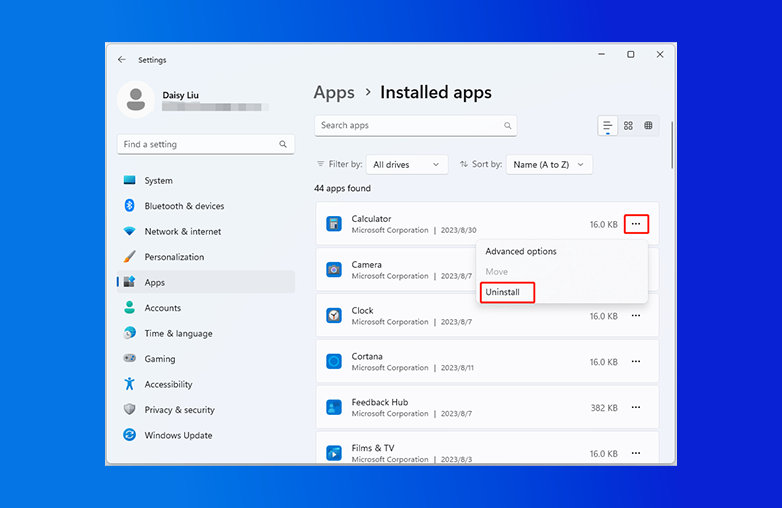Minimize the Settings window
Viewport: 782px width, 508px height.
601,54
